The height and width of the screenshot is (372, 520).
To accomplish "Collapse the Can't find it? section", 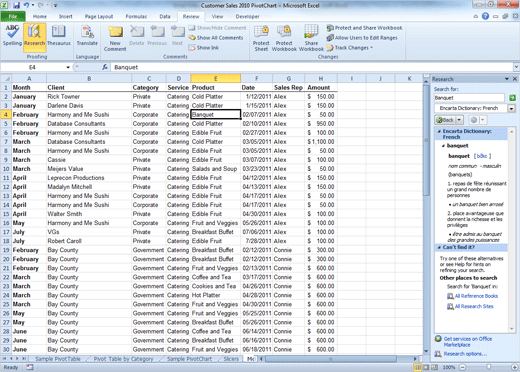I will pos(439,247).
